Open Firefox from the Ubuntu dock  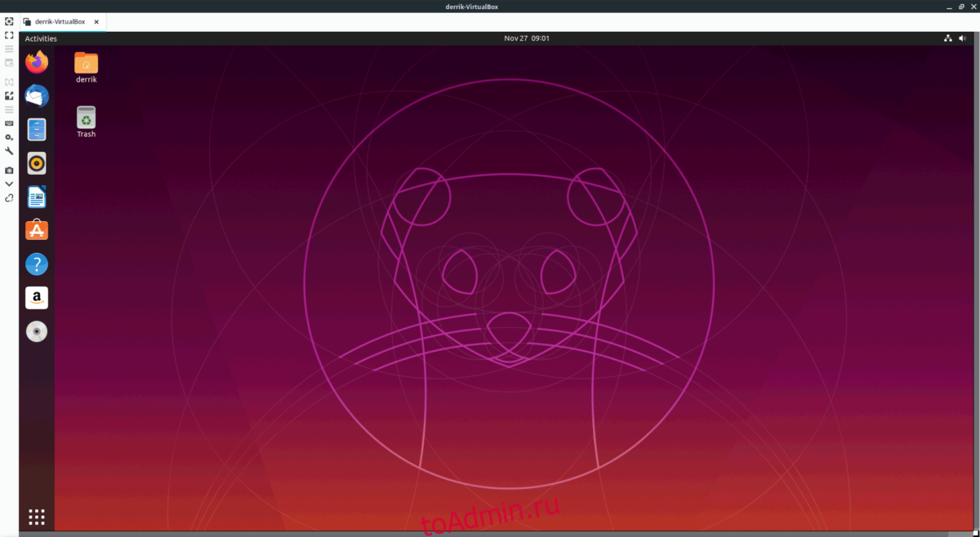tap(37, 62)
